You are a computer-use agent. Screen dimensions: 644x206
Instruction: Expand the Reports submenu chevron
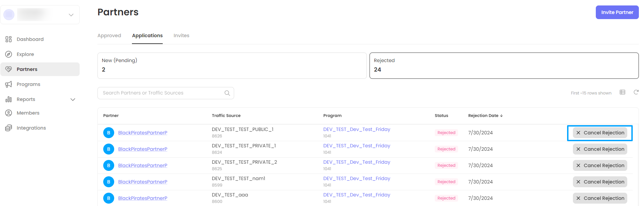pos(72,100)
